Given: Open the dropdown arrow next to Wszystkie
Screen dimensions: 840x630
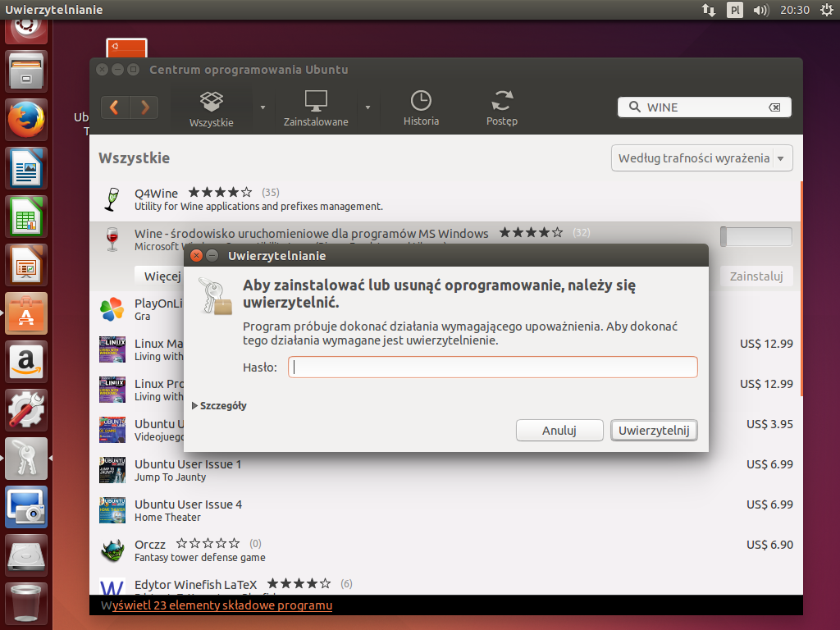Looking at the screenshot, I should 262,107.
